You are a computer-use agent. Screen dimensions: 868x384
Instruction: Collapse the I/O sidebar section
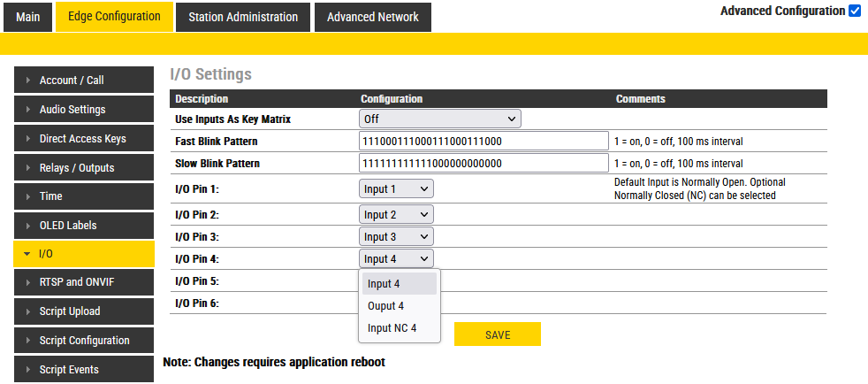point(84,254)
